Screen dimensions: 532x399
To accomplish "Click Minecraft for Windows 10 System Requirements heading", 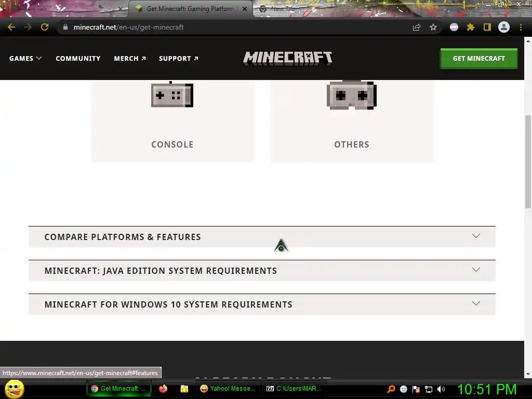I will coord(168,304).
